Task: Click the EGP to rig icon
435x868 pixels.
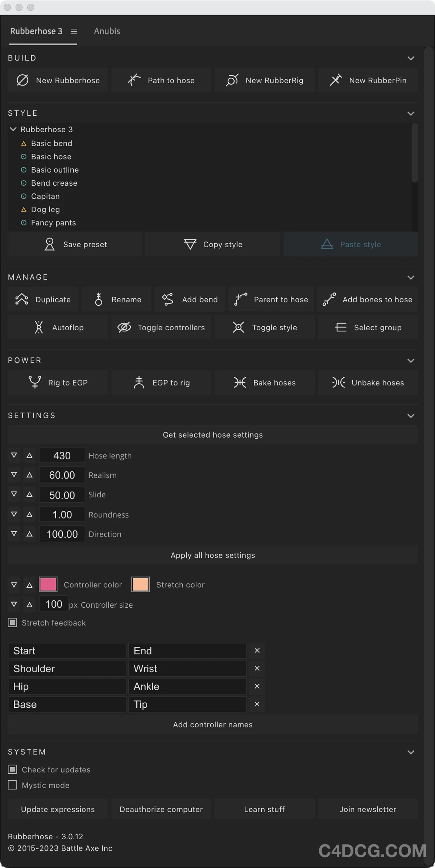Action: tap(139, 382)
